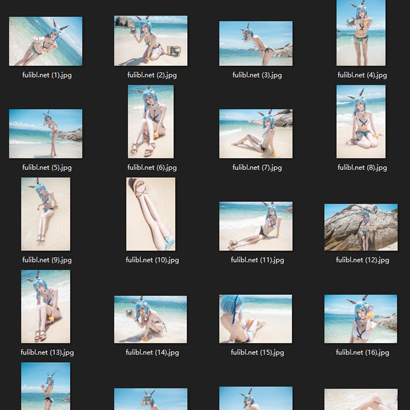The image size is (410, 410).
Task: Select the rock photo fulibl.net (12).jpg
Action: [361, 227]
